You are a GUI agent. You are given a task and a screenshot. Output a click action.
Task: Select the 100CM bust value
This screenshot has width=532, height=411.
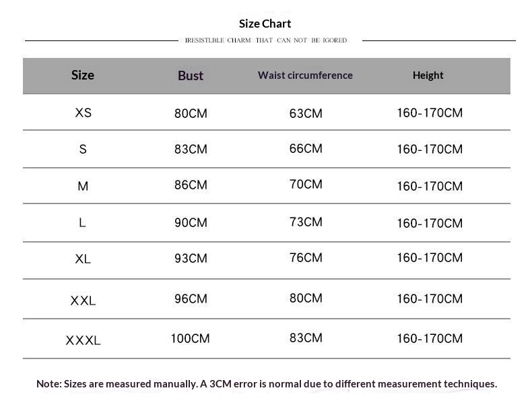pos(191,338)
